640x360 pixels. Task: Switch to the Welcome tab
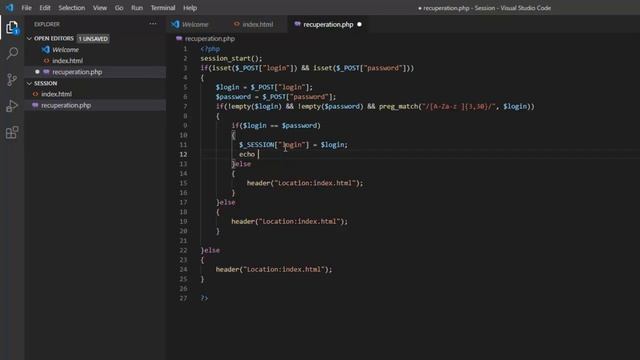pos(196,24)
